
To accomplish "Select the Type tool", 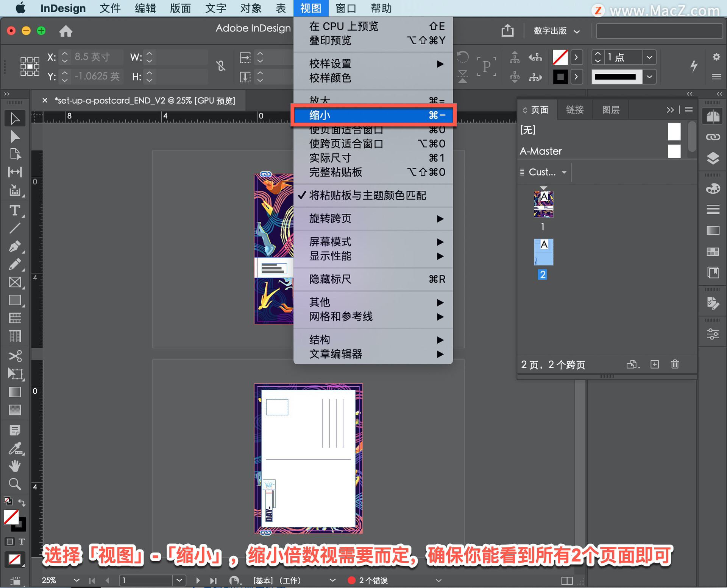I will point(15,210).
